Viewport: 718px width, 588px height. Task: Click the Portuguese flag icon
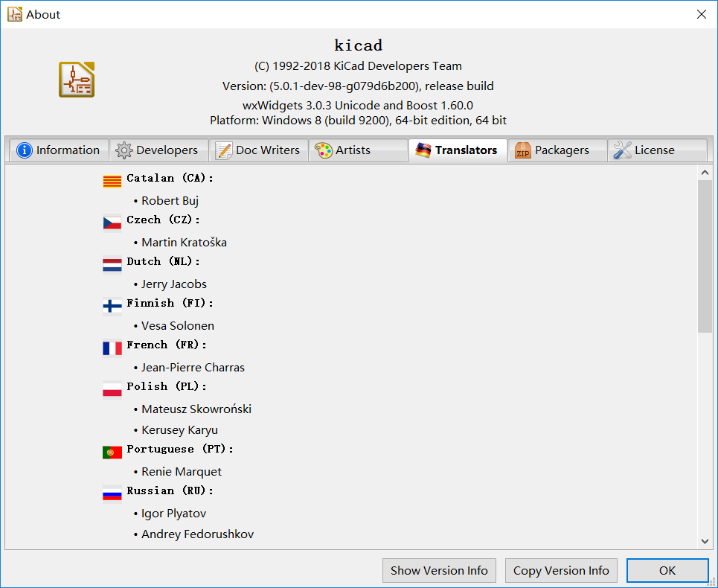tap(112, 453)
